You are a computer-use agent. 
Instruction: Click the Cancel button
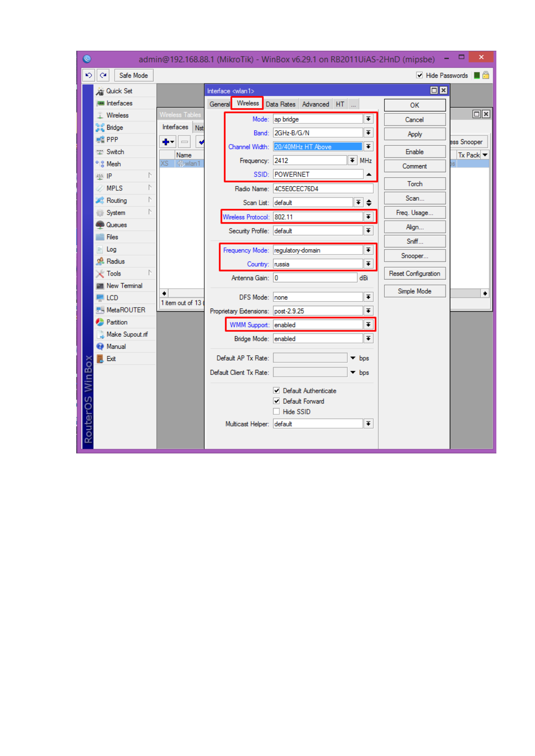tap(415, 120)
